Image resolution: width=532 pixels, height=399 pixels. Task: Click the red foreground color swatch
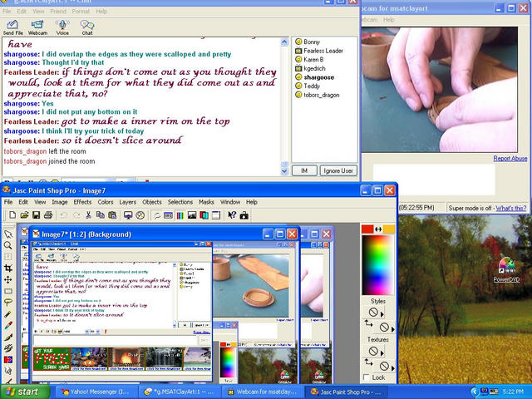tap(367, 229)
